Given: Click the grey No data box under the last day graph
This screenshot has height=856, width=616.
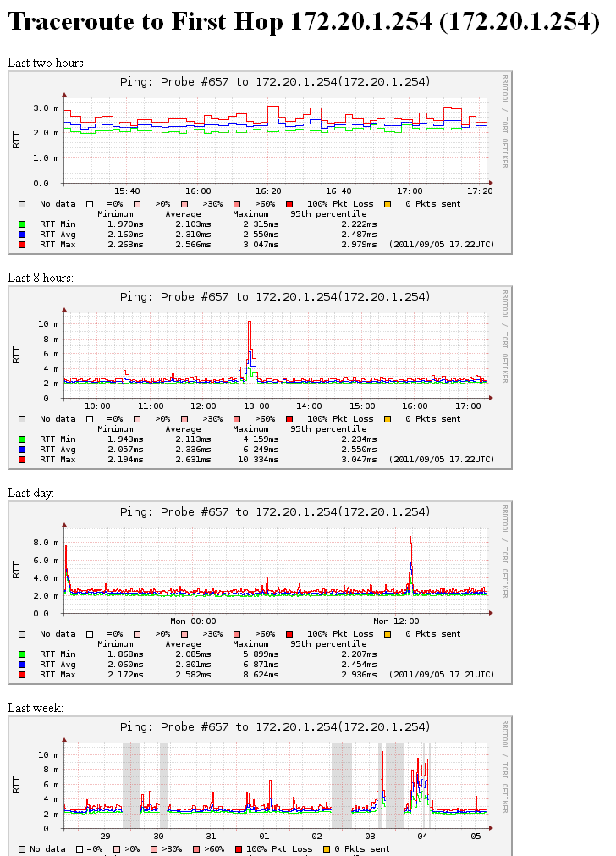Looking at the screenshot, I should (23, 634).
